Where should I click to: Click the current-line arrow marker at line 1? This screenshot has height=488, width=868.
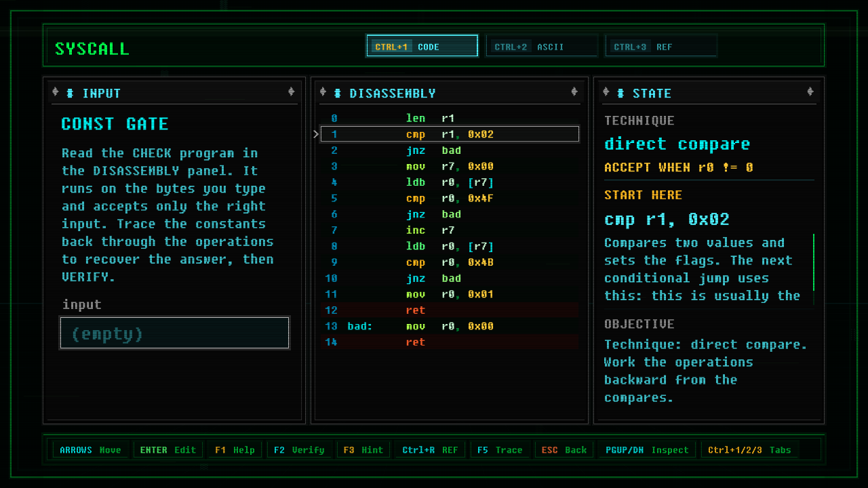[316, 134]
